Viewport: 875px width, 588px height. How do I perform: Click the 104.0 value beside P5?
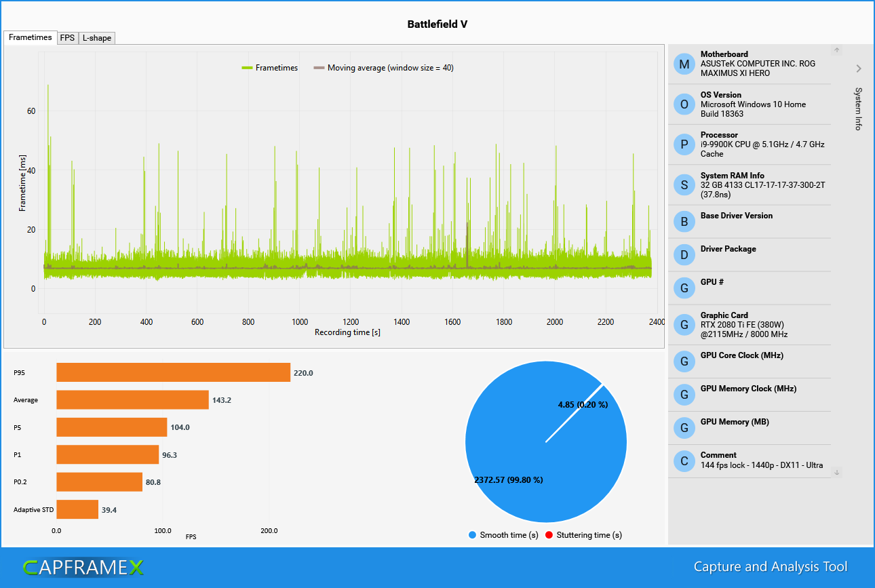(180, 427)
